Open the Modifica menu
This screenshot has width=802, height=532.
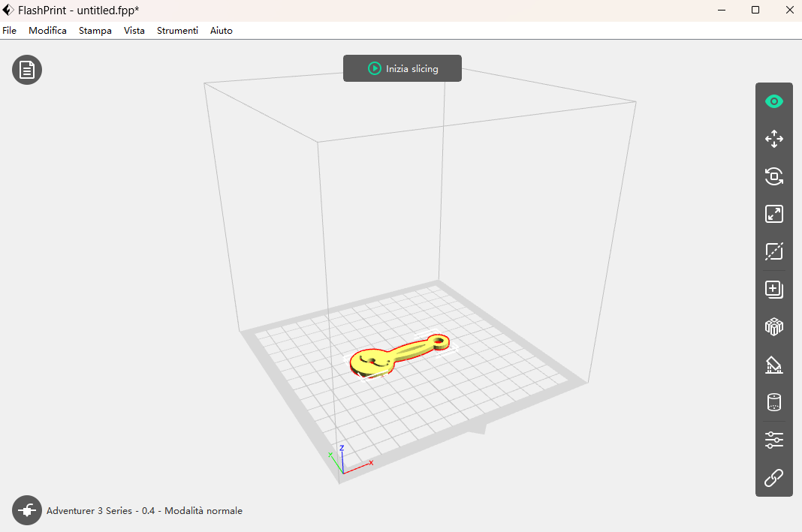click(47, 31)
